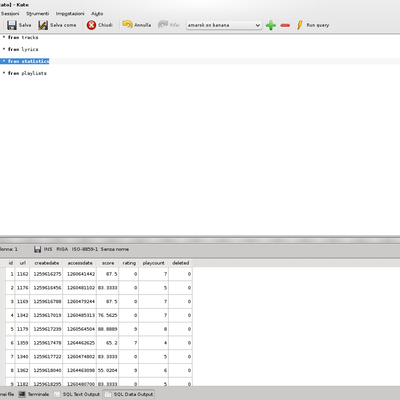The height and width of the screenshot is (400, 400).
Task: Click the 'from lyrics' line in editor
Action: [x=23, y=49]
